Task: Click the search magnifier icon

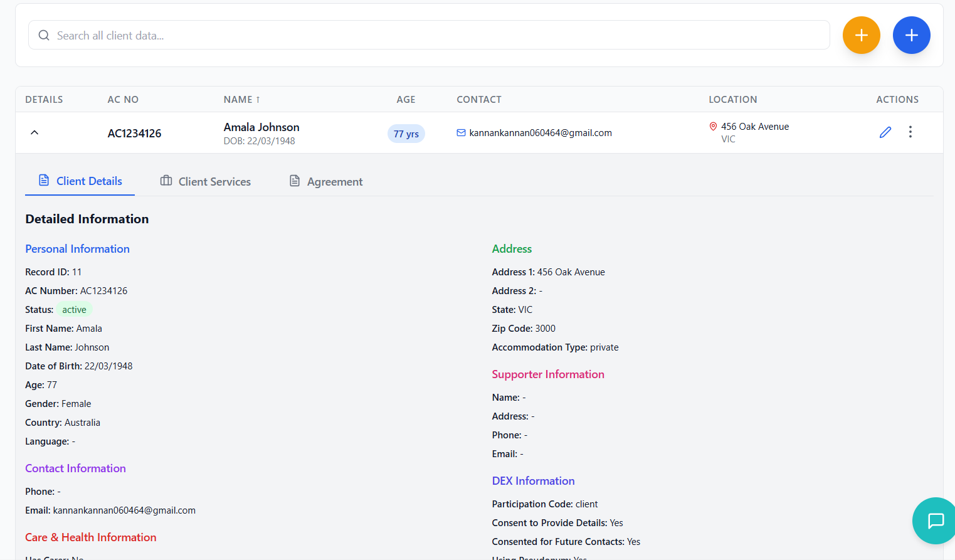Action: (x=44, y=36)
